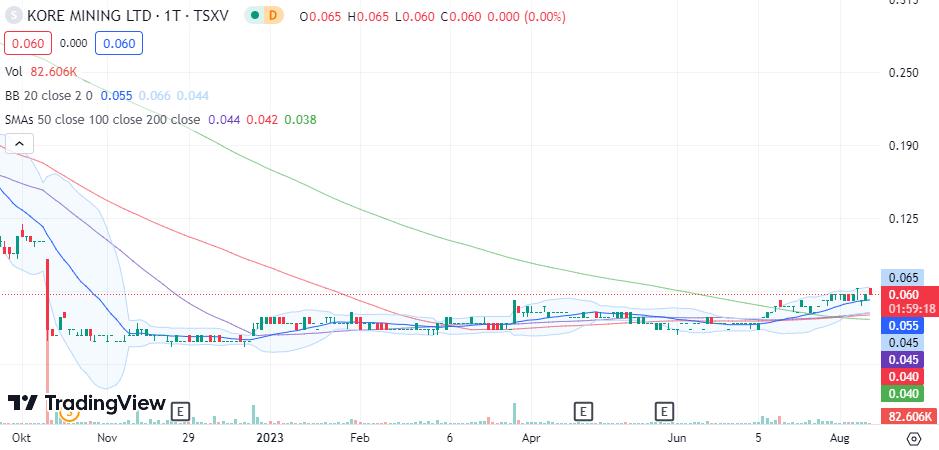Click the BB lower value 0.044 in legend

point(193,95)
